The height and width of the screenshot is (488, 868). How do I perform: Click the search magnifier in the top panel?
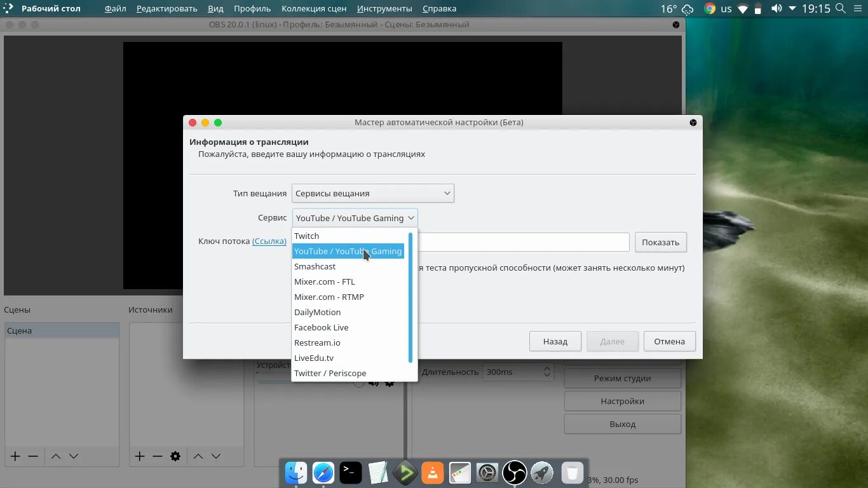point(841,8)
